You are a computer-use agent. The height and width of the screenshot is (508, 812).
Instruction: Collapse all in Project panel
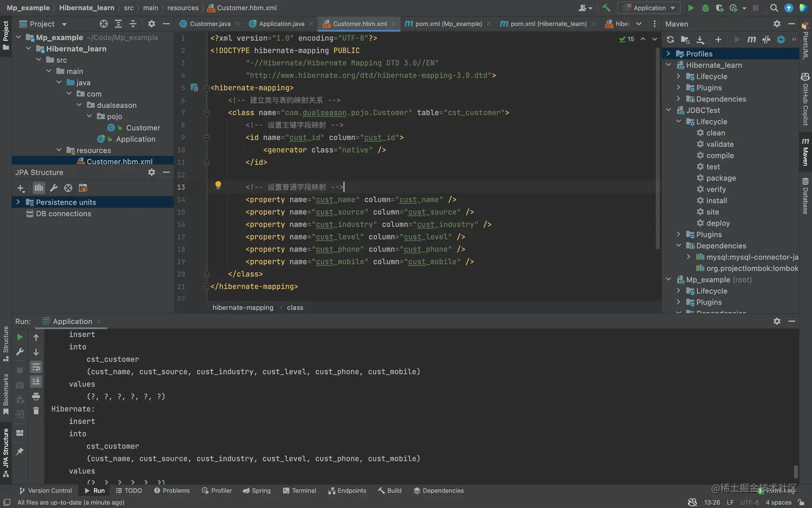[x=133, y=24]
